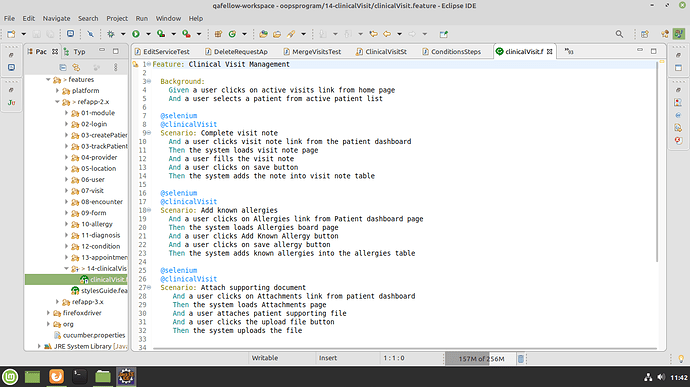The height and width of the screenshot is (387, 690).
Task: Open the Run configurations dropdown arrow
Action: [148, 34]
